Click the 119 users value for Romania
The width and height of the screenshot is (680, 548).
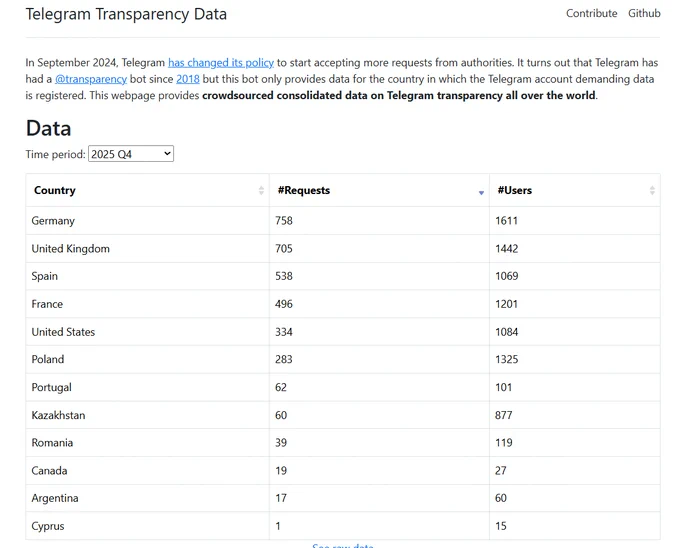tap(503, 443)
